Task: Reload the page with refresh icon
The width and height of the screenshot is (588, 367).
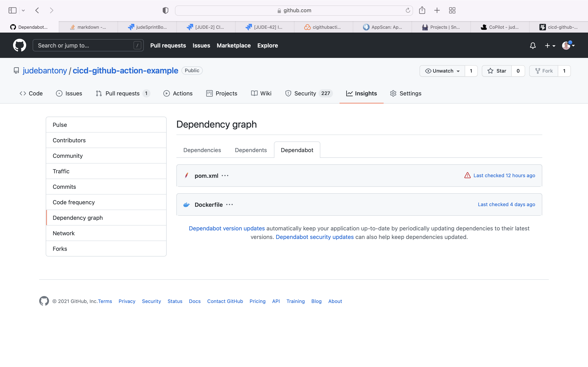Action: [x=408, y=10]
